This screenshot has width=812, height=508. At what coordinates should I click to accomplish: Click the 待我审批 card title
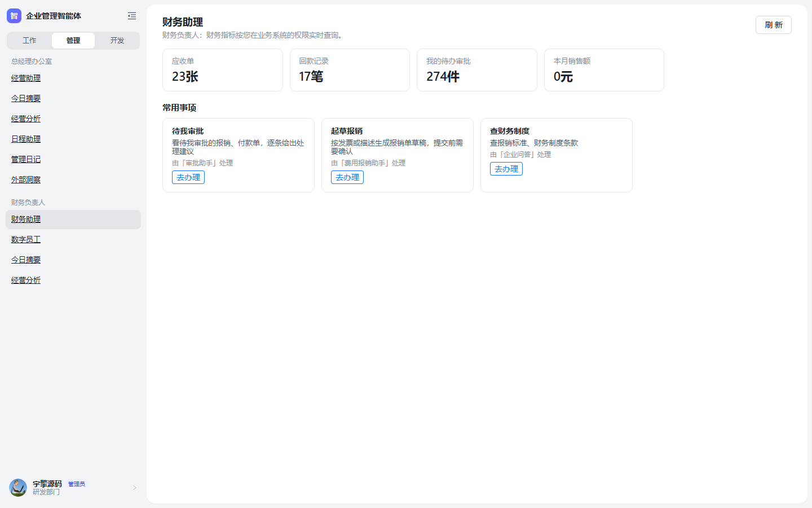click(x=188, y=131)
